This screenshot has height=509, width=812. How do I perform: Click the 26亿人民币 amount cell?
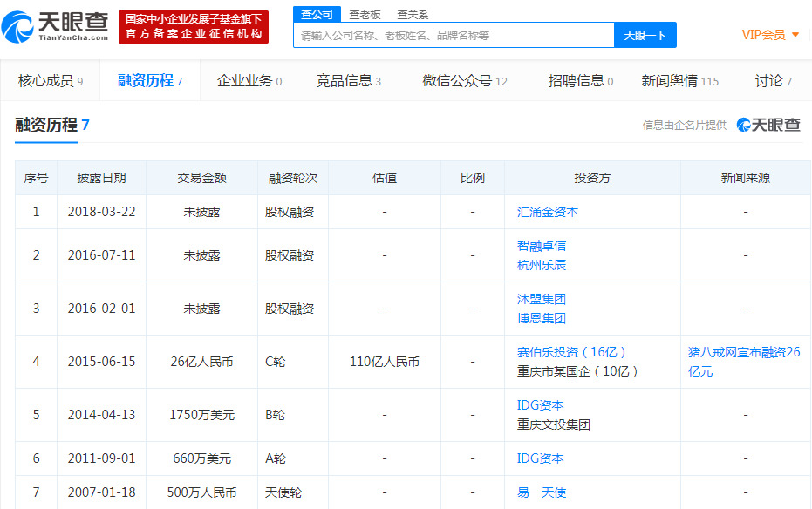point(202,362)
